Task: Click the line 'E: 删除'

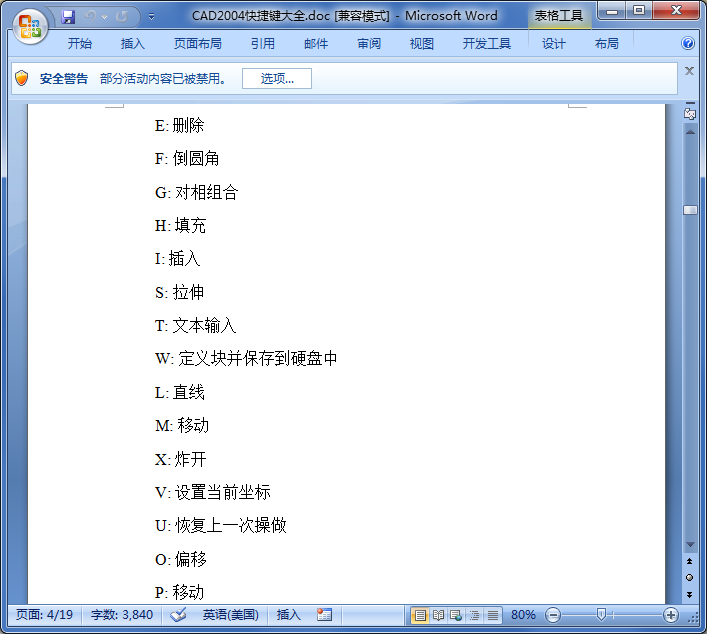Action: click(x=179, y=125)
